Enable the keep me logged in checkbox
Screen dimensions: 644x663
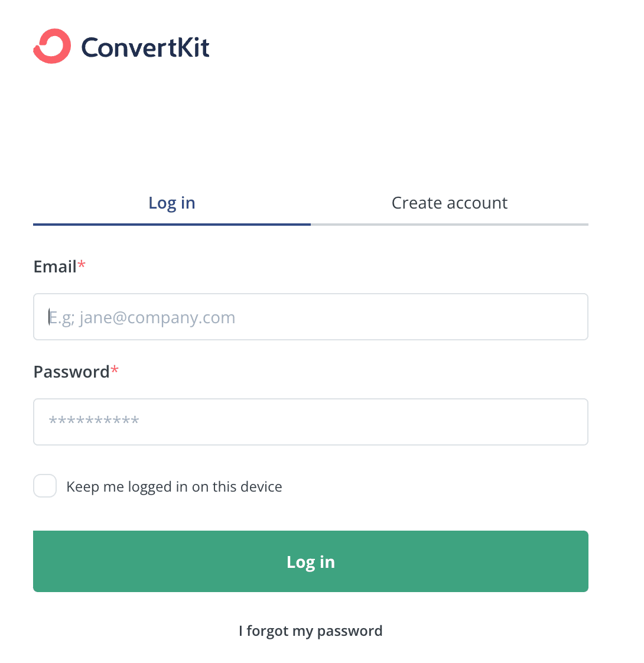coord(45,486)
